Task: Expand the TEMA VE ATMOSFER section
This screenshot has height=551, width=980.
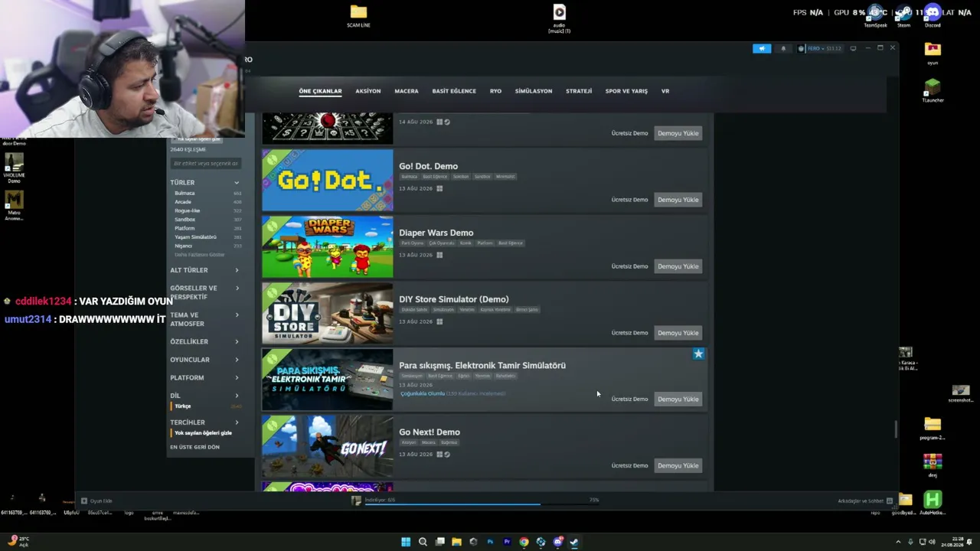Action: [204, 319]
